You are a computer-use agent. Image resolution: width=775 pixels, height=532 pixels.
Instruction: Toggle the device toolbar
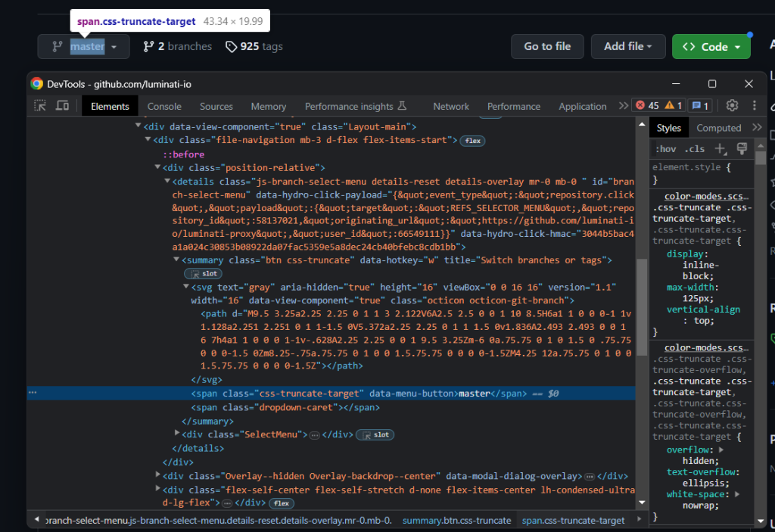62,106
